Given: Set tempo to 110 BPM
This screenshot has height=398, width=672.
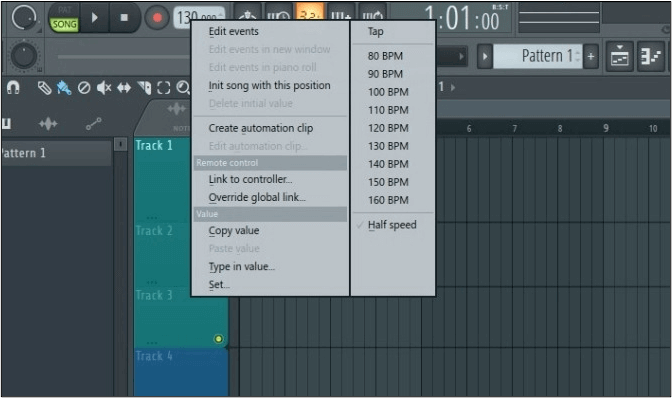Looking at the screenshot, I should tap(388, 110).
